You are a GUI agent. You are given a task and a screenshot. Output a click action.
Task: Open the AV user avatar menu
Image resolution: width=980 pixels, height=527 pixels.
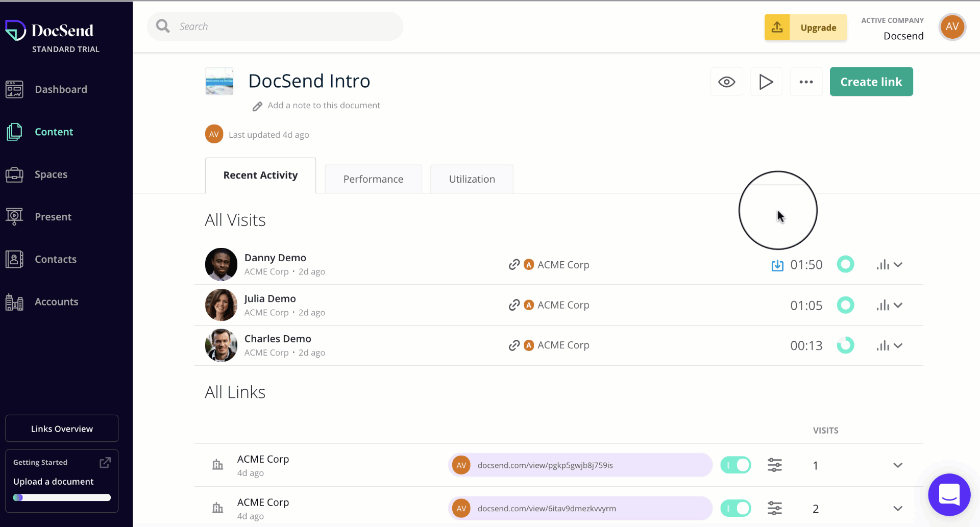[952, 27]
